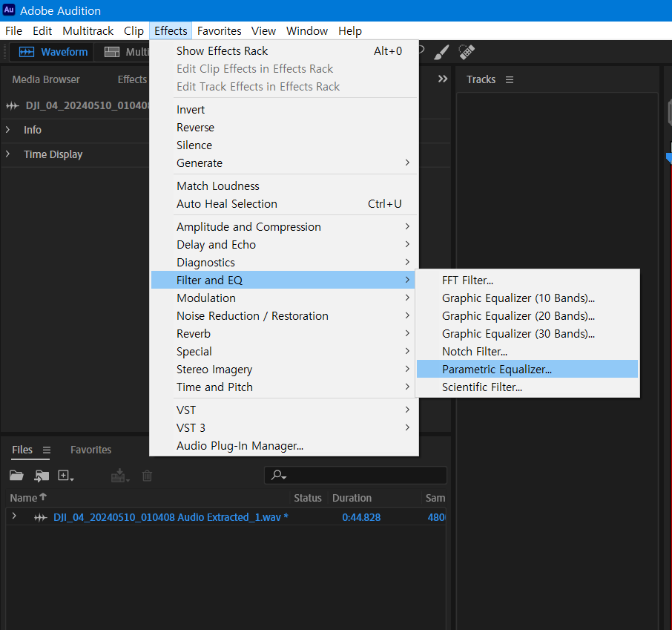Open the VST submenu

point(284,410)
